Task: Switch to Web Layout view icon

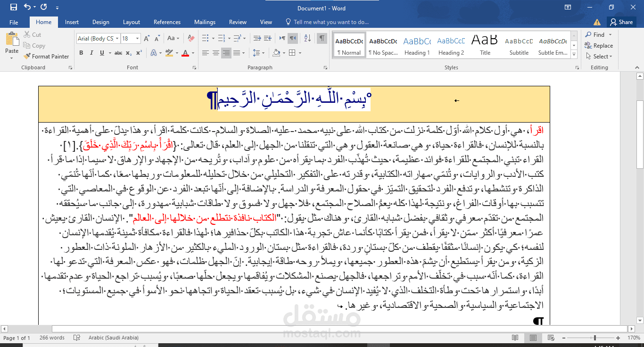Action: [x=551, y=338]
